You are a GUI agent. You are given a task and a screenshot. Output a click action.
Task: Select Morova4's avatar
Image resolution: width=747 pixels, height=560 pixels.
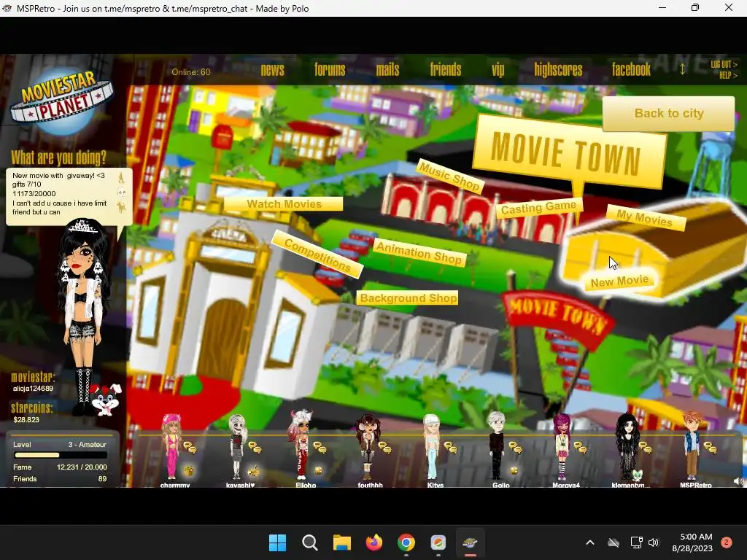tap(562, 446)
